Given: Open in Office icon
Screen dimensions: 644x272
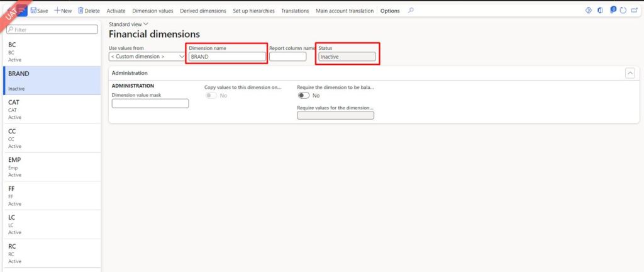Looking at the screenshot, I should pyautogui.click(x=601, y=10).
